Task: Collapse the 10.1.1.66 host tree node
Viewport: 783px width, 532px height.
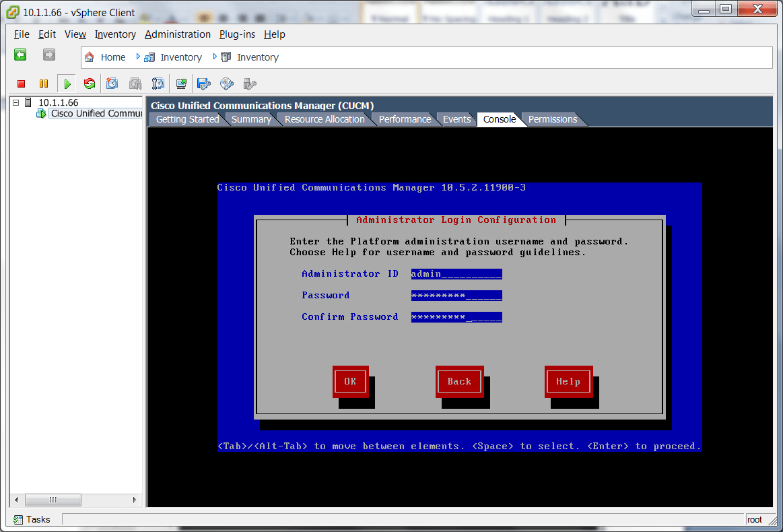Action: (16, 102)
